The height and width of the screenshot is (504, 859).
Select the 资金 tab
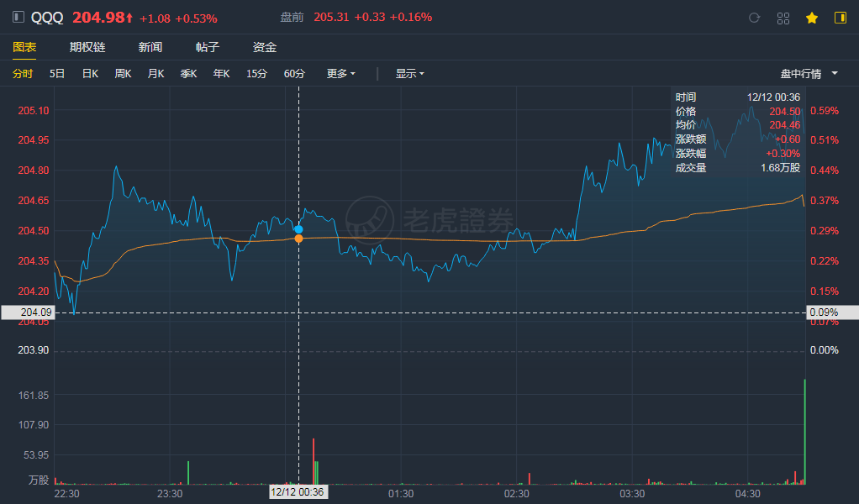click(265, 48)
